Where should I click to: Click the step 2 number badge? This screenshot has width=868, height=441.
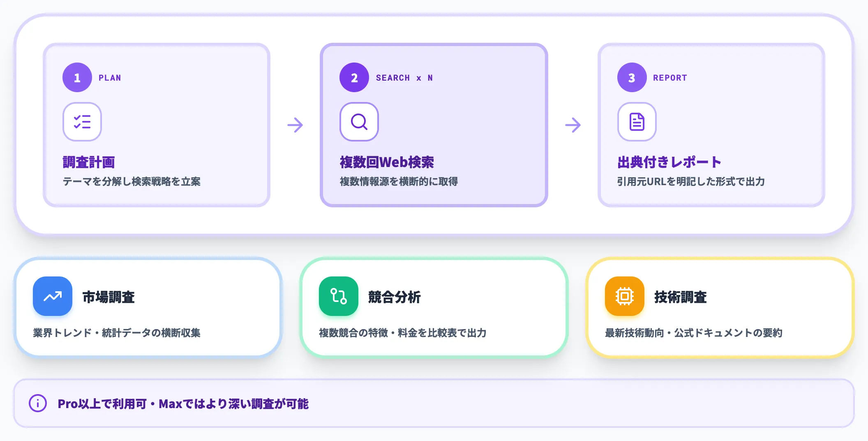click(354, 77)
